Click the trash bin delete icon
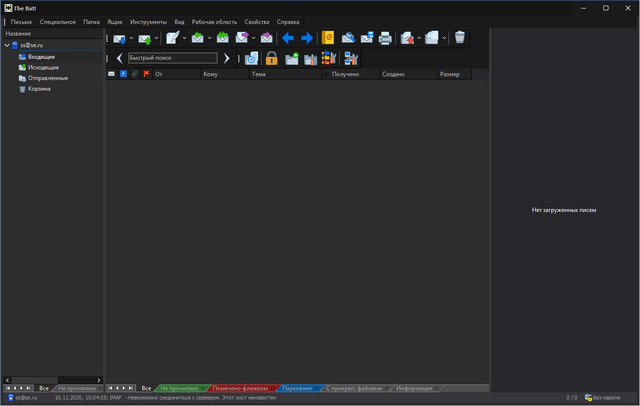 coord(459,38)
